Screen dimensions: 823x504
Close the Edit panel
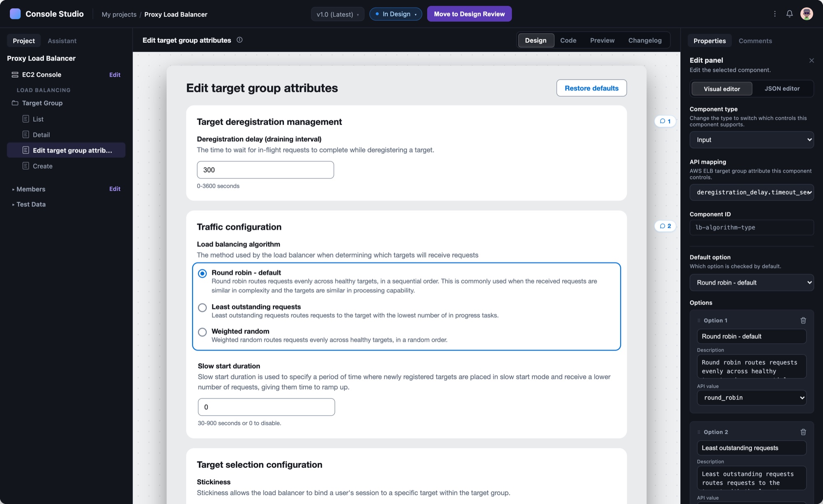tap(811, 60)
